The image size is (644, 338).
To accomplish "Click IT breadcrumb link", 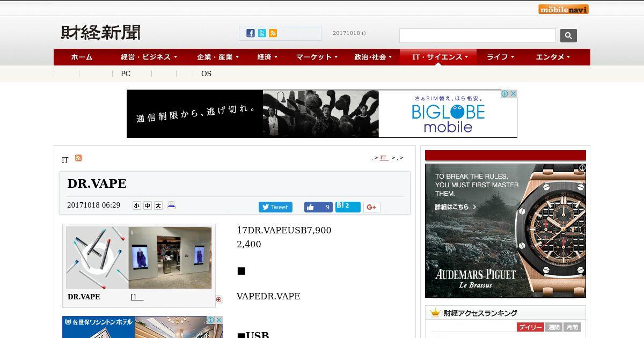I will (384, 158).
